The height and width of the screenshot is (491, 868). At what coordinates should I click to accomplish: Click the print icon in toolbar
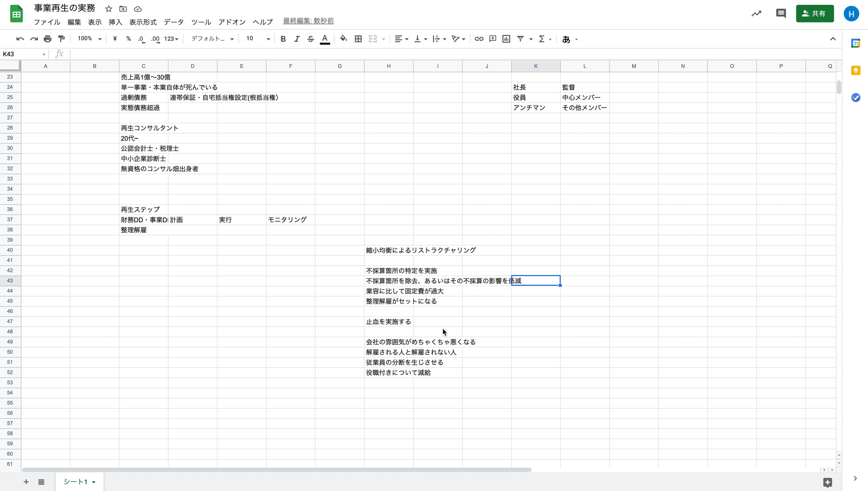[47, 39]
